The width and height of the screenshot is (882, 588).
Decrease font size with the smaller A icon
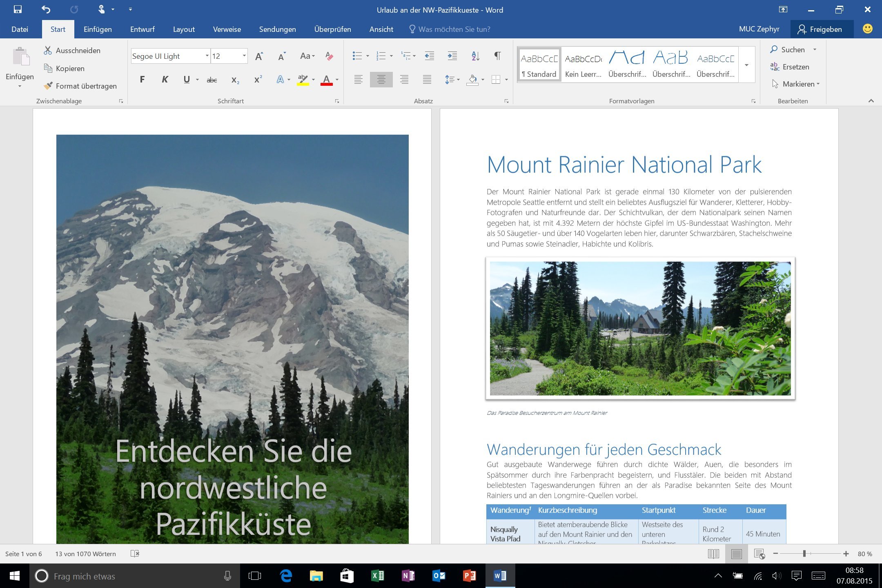[282, 56]
